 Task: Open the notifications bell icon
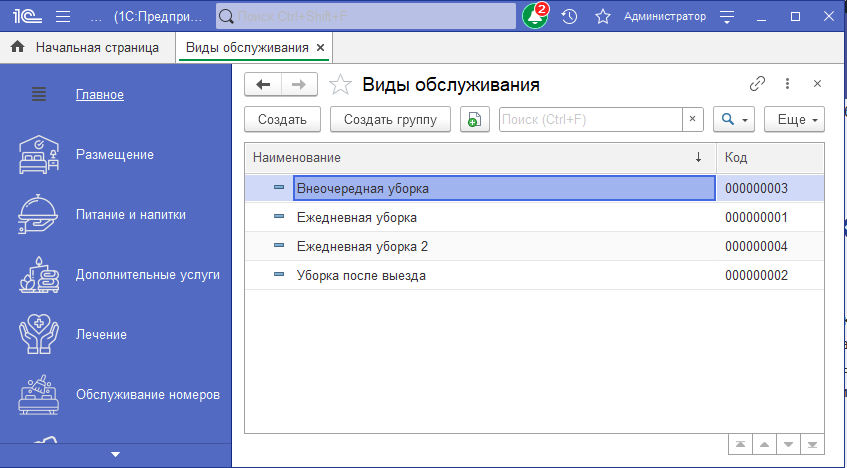click(534, 17)
